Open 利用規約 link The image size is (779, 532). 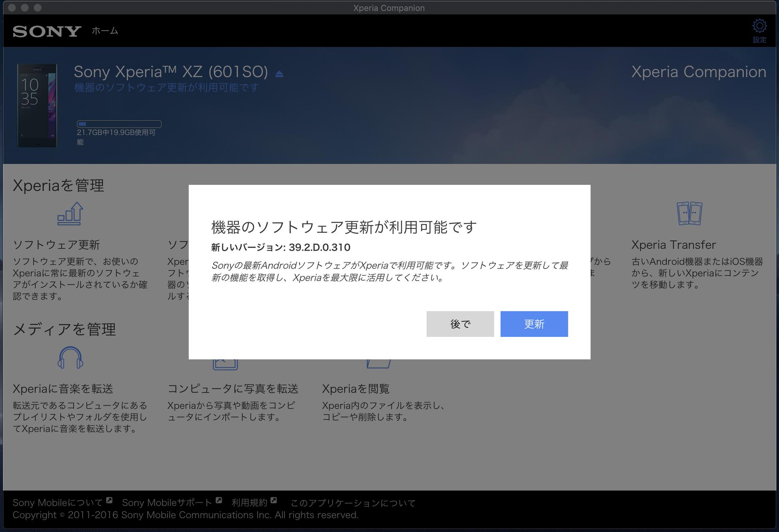[250, 503]
